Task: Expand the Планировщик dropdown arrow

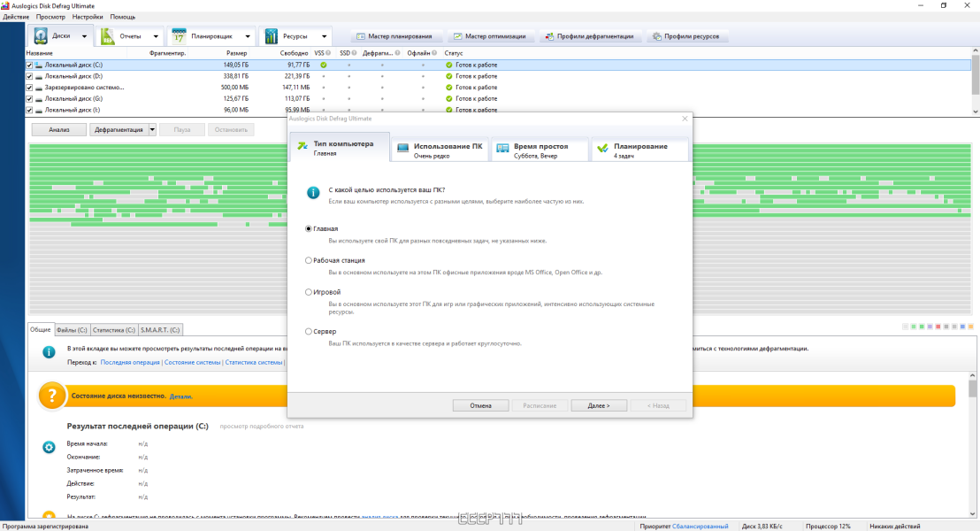Action: (x=248, y=36)
